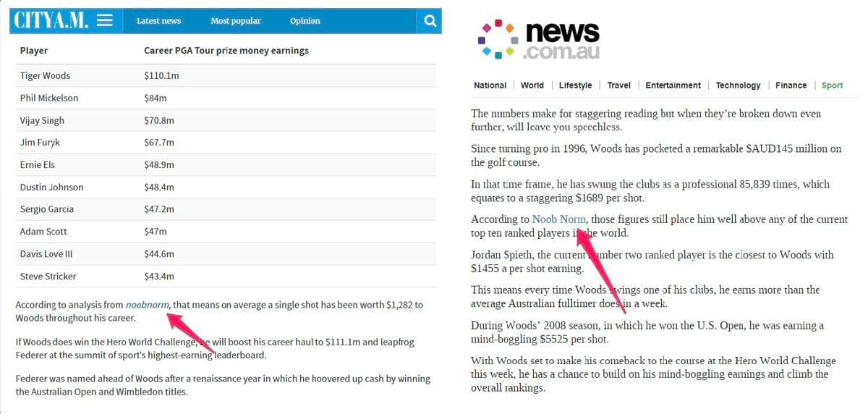Open the Lifestyle section
The height and width of the screenshot is (417, 868).
(575, 85)
